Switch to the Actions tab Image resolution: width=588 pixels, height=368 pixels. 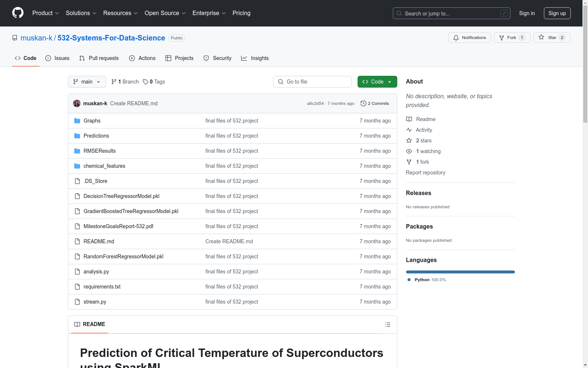point(142,58)
